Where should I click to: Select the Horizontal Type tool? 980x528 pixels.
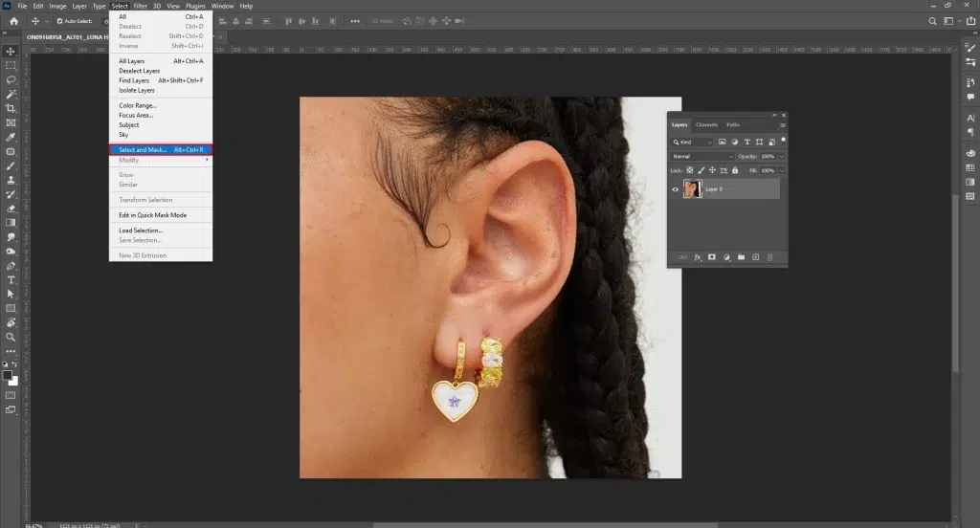(11, 280)
